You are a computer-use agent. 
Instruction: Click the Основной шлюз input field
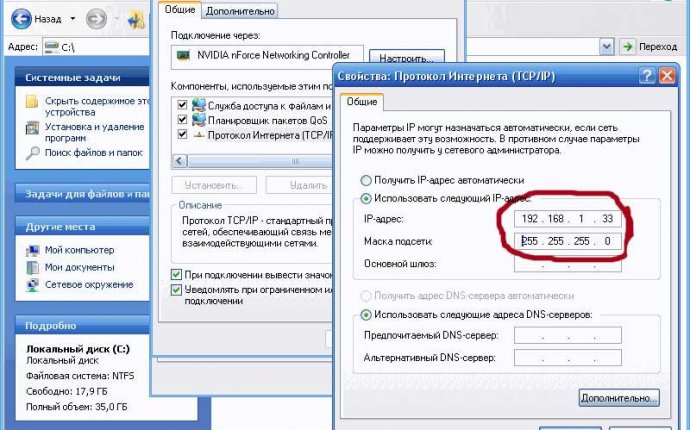[568, 264]
